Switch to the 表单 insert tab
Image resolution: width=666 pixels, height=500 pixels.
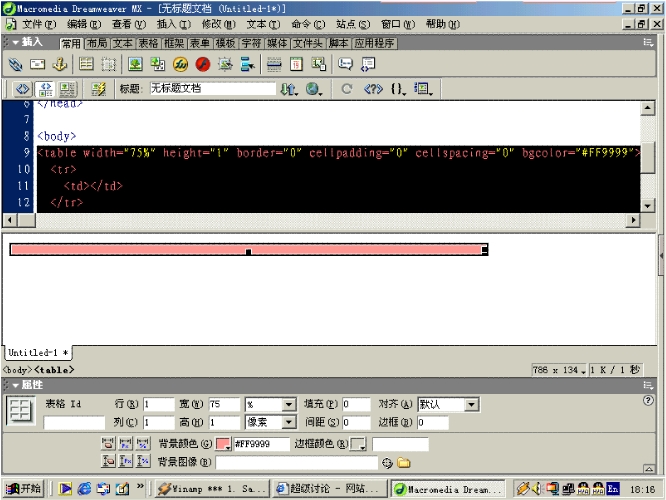(200, 44)
